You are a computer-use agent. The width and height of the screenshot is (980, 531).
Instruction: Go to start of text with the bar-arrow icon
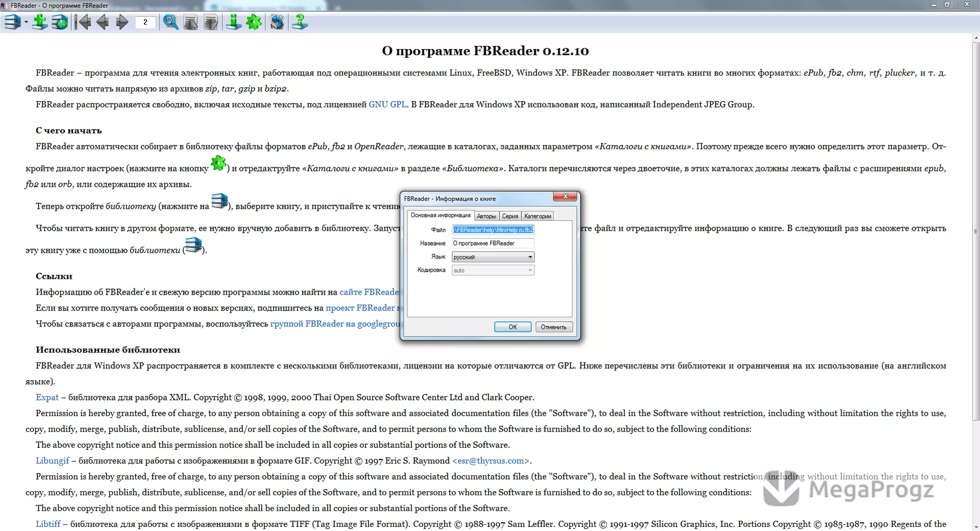click(83, 22)
